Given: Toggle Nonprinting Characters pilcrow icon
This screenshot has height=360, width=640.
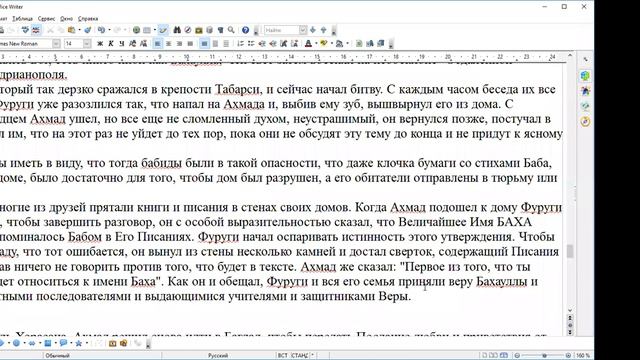Looking at the screenshot, I should pyautogui.click(x=220, y=30).
